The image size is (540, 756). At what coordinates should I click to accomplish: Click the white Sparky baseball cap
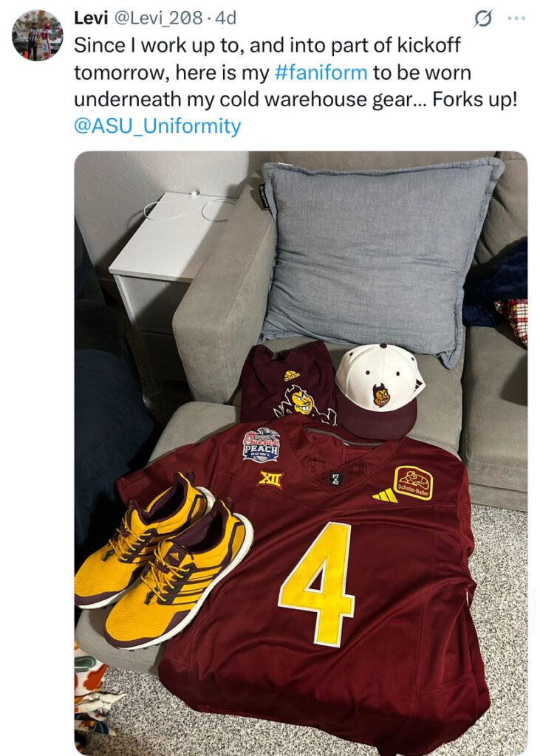click(x=379, y=390)
